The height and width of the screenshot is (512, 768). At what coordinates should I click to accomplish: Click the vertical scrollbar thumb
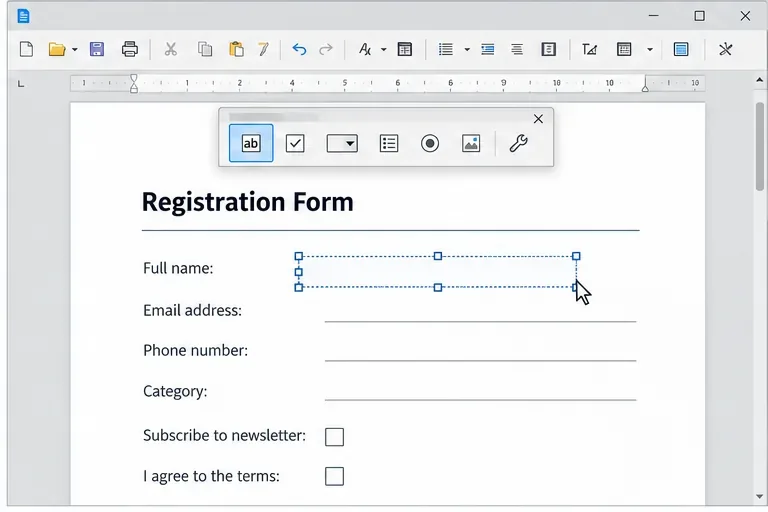click(760, 146)
